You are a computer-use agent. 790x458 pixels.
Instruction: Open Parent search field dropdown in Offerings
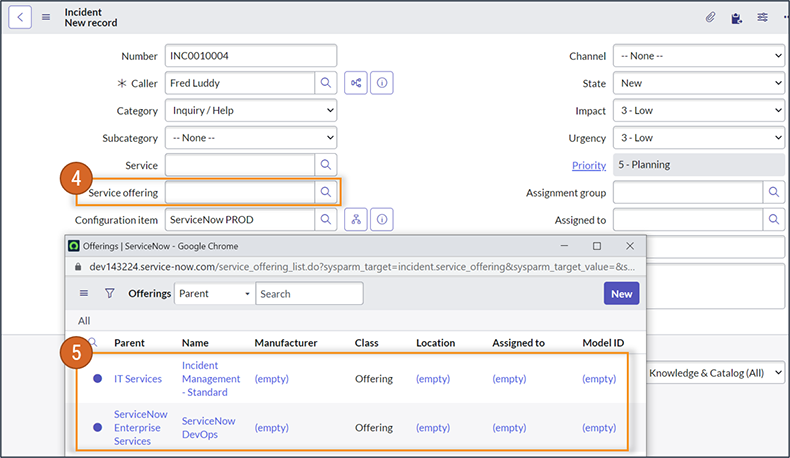(215, 294)
